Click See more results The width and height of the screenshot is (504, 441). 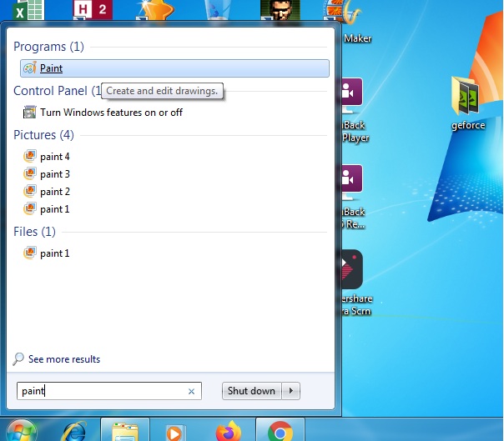point(64,359)
